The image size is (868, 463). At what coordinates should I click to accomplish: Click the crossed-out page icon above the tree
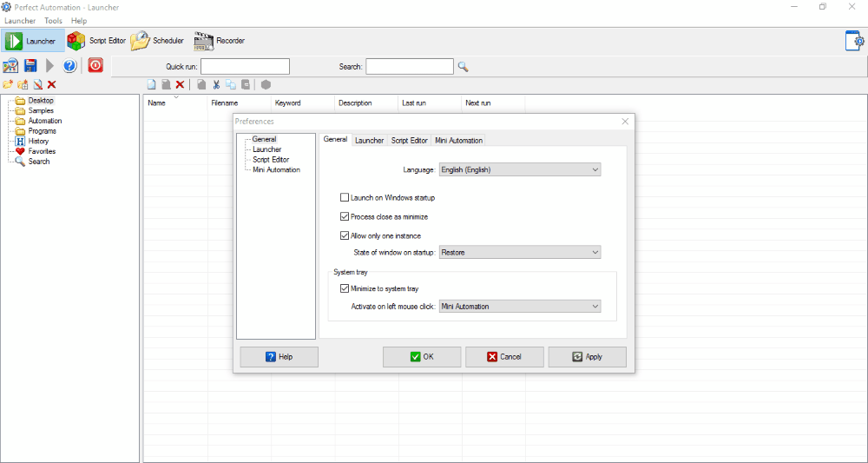pyautogui.click(x=37, y=85)
